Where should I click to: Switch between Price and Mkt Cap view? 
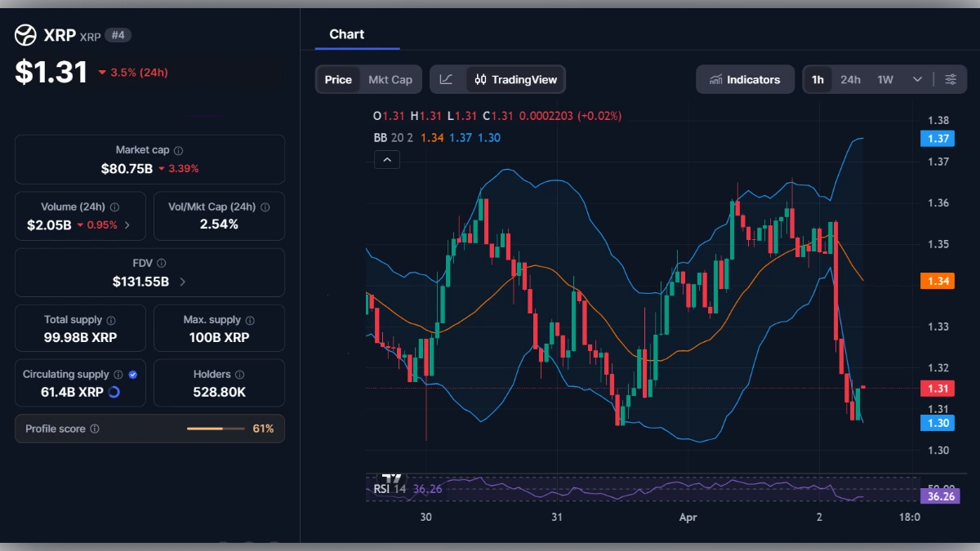[x=390, y=79]
